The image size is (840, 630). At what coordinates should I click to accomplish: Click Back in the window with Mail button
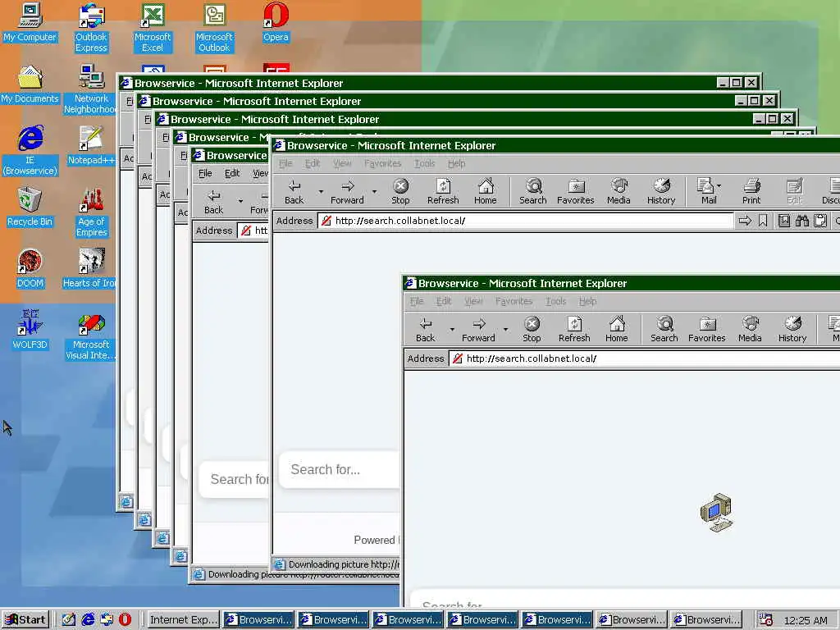coord(294,191)
